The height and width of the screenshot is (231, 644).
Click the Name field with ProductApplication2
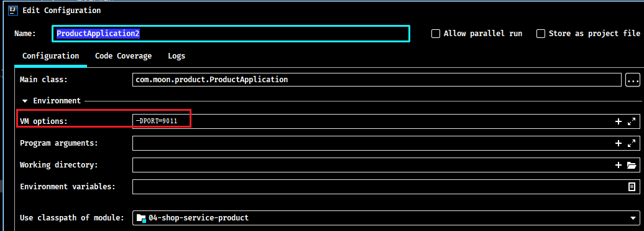click(231, 34)
